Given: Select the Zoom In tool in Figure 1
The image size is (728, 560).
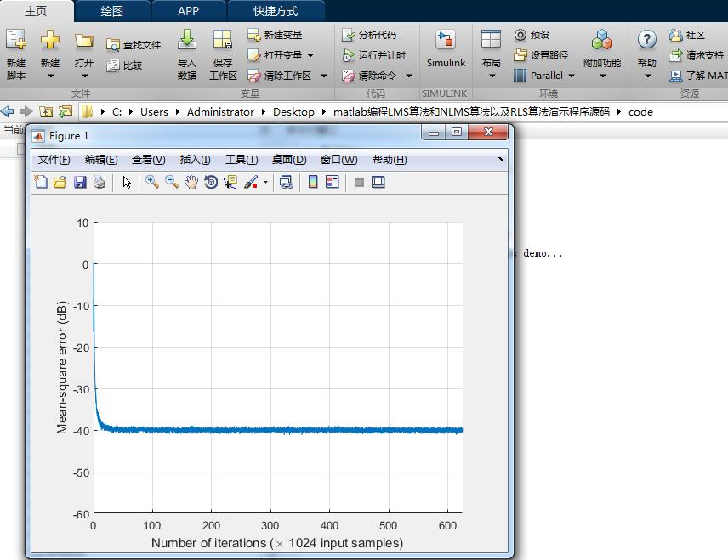Looking at the screenshot, I should point(152,182).
